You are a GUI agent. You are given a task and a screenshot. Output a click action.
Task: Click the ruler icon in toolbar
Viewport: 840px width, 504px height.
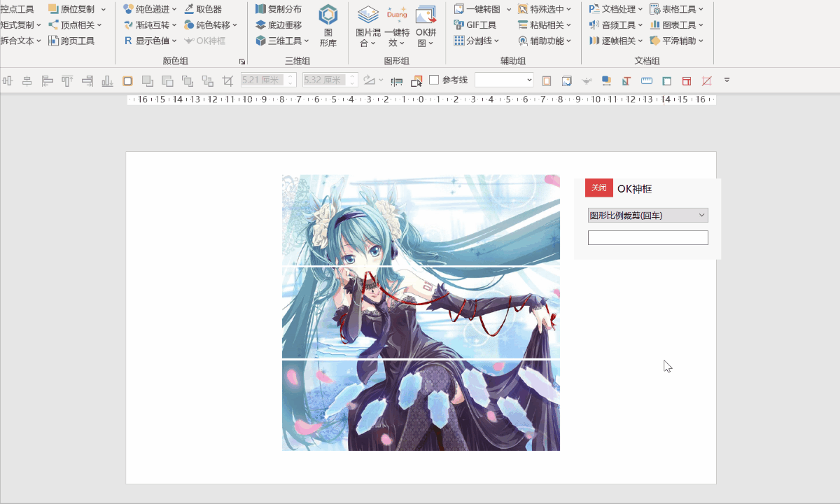click(647, 80)
